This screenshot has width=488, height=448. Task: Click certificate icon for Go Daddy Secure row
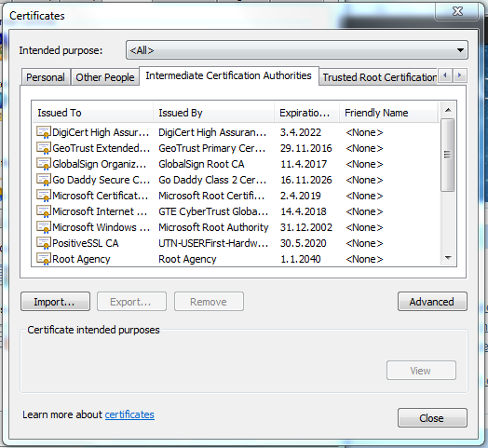tap(44, 180)
